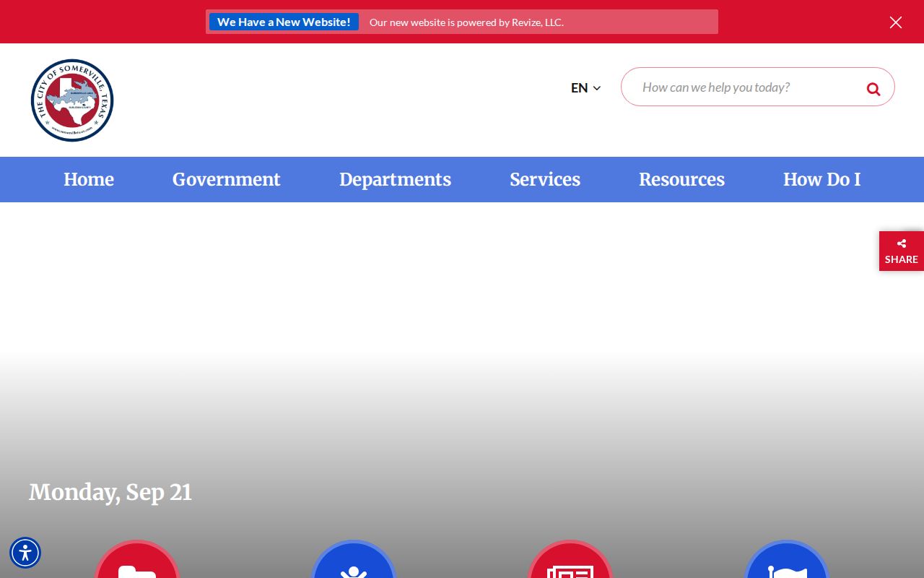Expand the EN language dropdown
This screenshot has height=578, width=924.
point(585,88)
